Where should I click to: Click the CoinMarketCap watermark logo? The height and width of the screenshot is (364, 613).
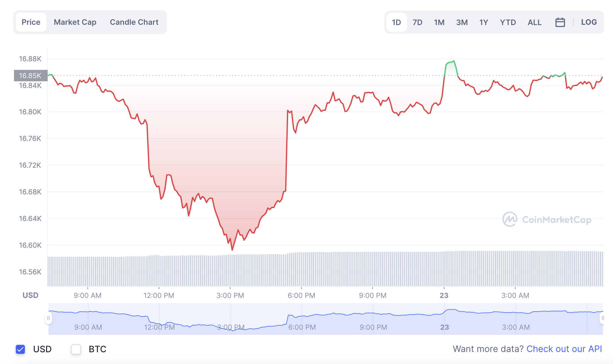(x=547, y=219)
